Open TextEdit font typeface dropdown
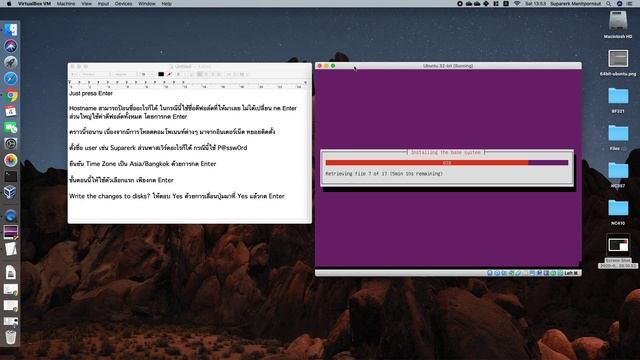The image size is (640, 360). coord(125,74)
